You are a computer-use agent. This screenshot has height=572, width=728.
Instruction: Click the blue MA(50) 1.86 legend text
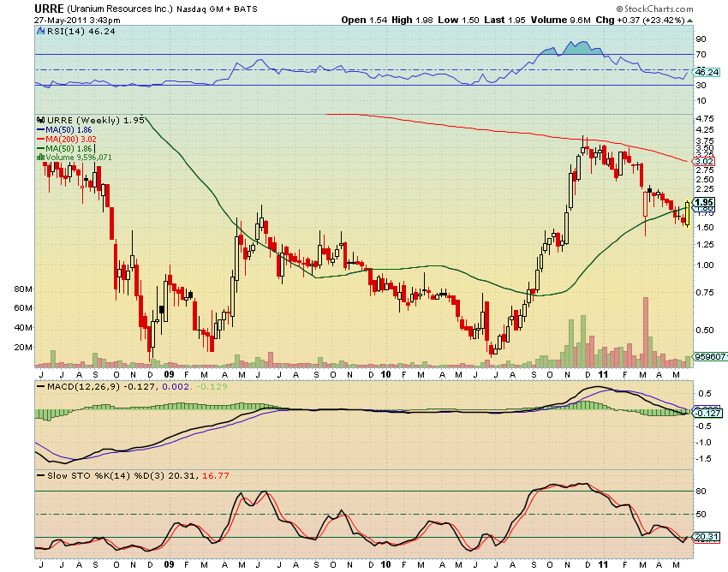[x=69, y=130]
